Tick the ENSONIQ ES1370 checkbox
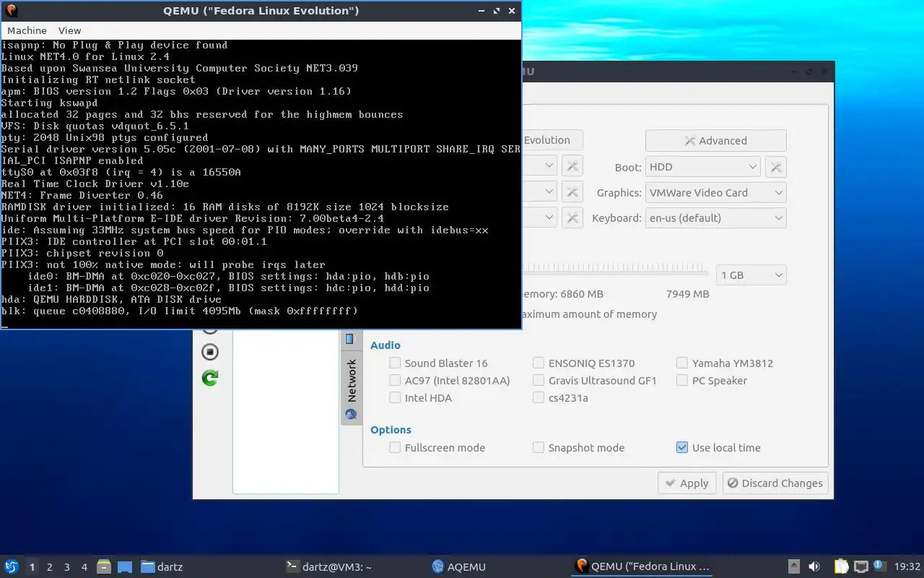 (539, 363)
